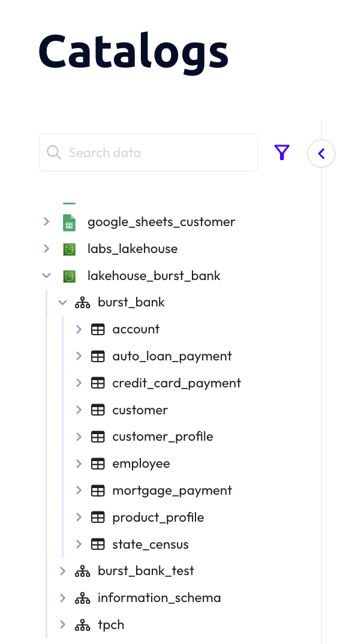Expand the labs_lakehouse catalog

pos(46,248)
